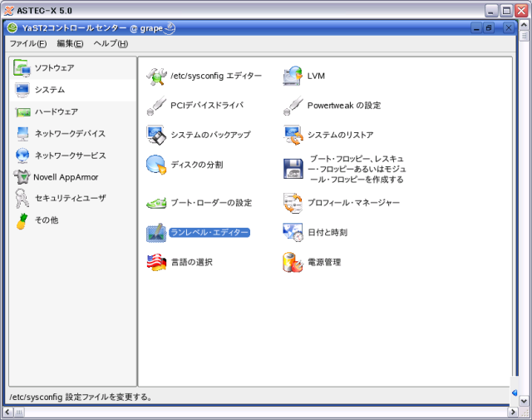Click the 言語の選択 flag icon
The height and width of the screenshot is (420, 532).
pos(156,263)
